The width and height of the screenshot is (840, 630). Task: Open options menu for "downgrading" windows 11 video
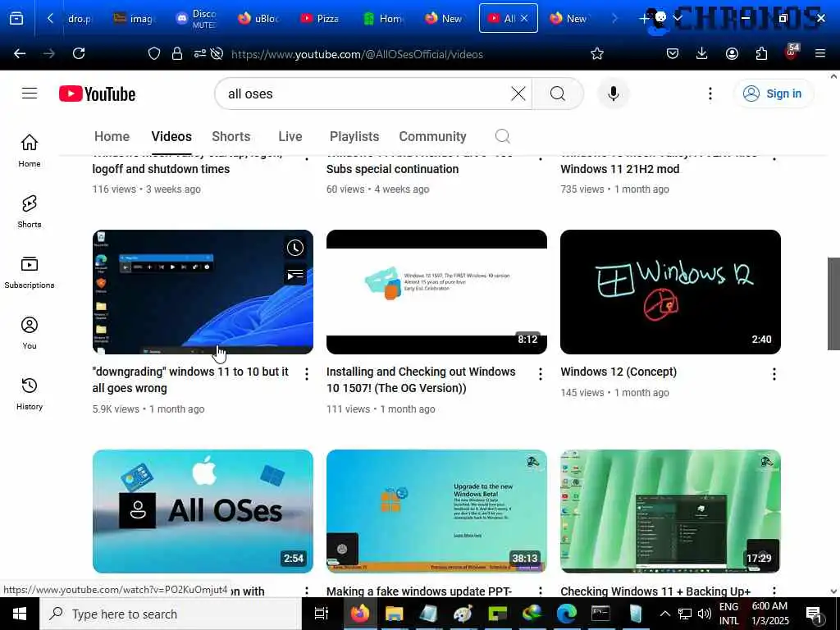pyautogui.click(x=307, y=374)
